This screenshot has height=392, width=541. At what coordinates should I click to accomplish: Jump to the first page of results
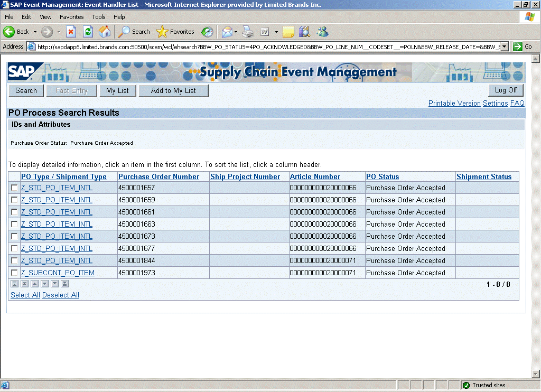pyautogui.click(x=14, y=284)
